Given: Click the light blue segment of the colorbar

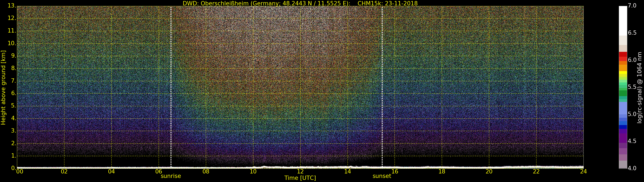Looking at the screenshot, I should click(623, 108).
